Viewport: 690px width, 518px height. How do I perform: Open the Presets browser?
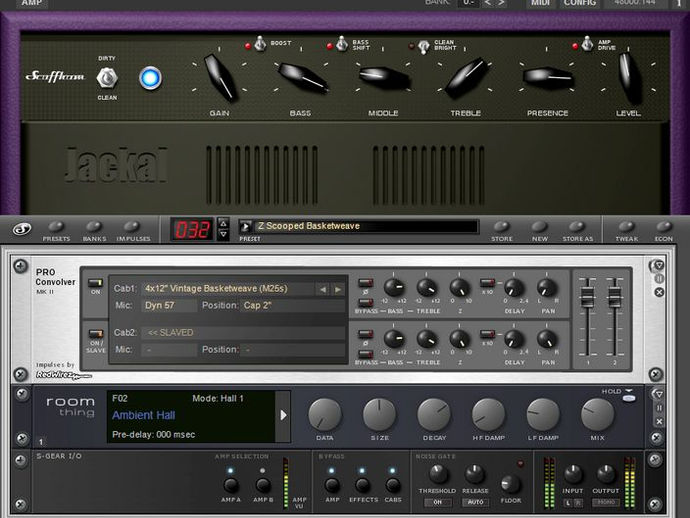(56, 227)
